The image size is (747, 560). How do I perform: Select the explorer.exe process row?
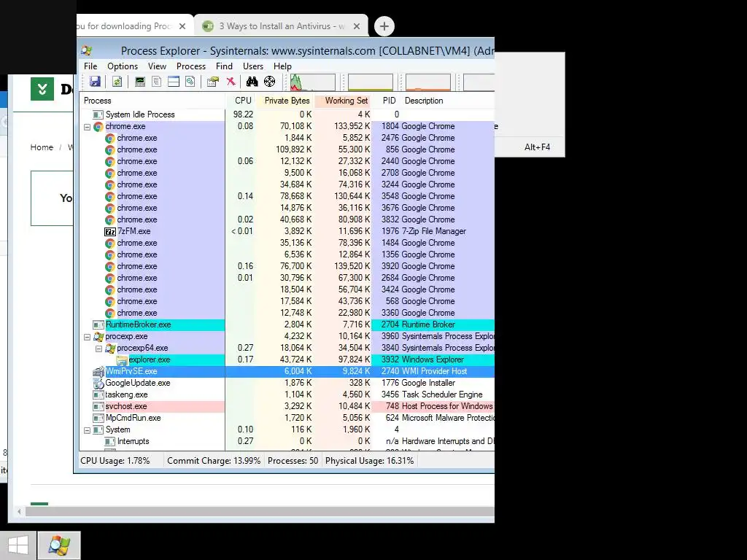tap(287, 359)
